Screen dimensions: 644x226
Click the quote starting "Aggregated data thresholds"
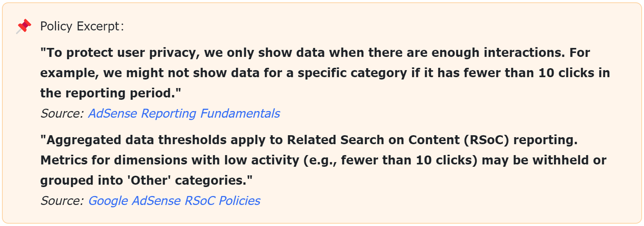[323, 160]
